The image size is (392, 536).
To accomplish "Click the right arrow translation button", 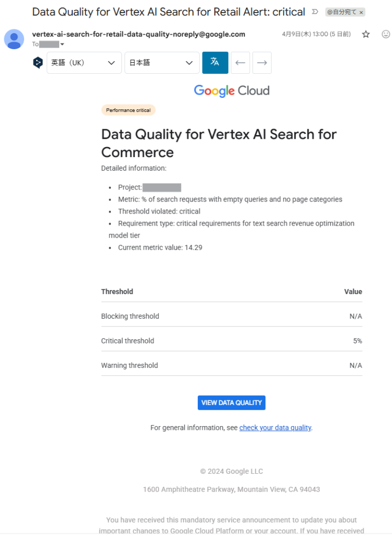I will coord(262,63).
